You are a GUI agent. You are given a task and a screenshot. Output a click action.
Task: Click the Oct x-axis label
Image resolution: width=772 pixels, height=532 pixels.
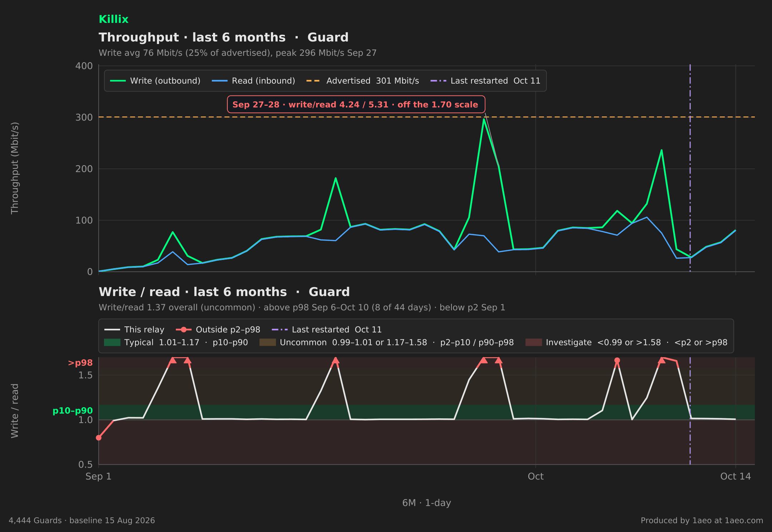coord(536,476)
